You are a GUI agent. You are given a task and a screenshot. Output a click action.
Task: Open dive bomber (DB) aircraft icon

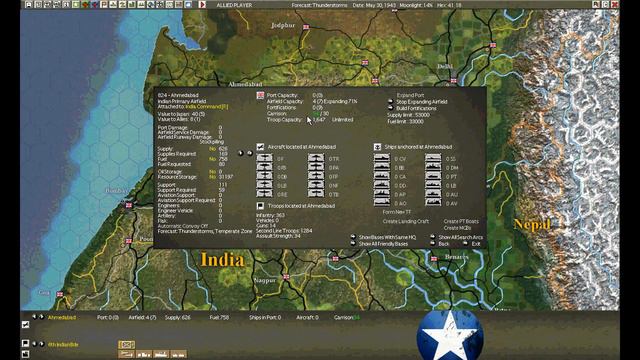tap(264, 176)
